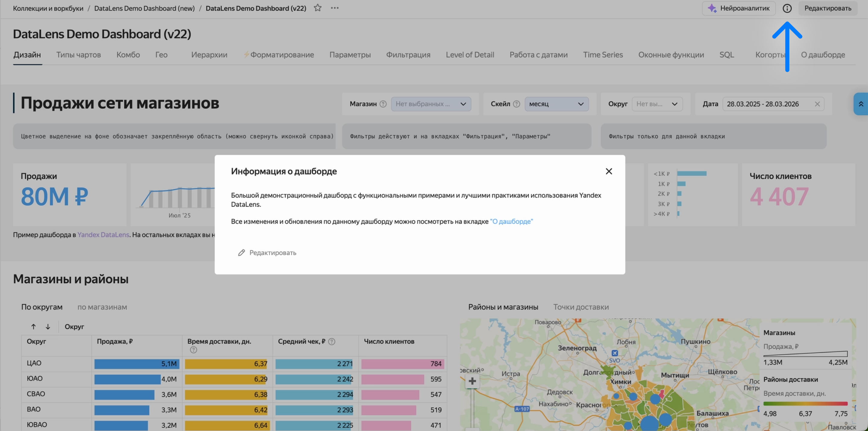Select the ЮАО row in the table

pos(234,379)
